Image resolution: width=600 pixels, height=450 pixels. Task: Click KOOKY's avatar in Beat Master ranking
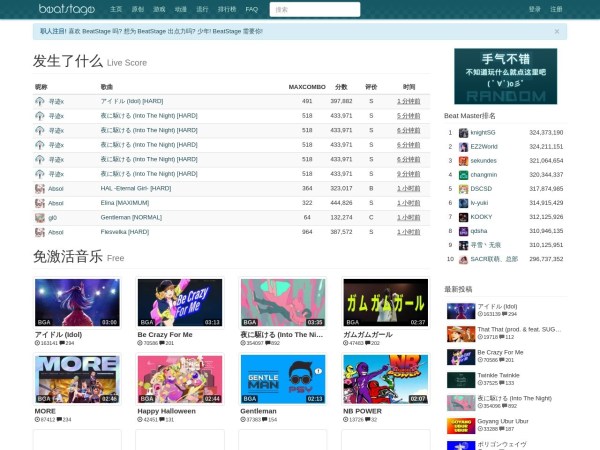(x=463, y=216)
